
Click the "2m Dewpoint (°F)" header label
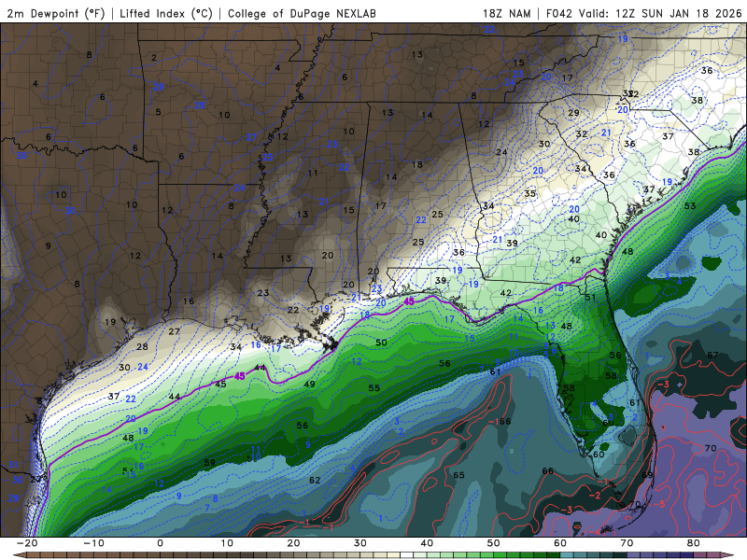pyautogui.click(x=56, y=13)
